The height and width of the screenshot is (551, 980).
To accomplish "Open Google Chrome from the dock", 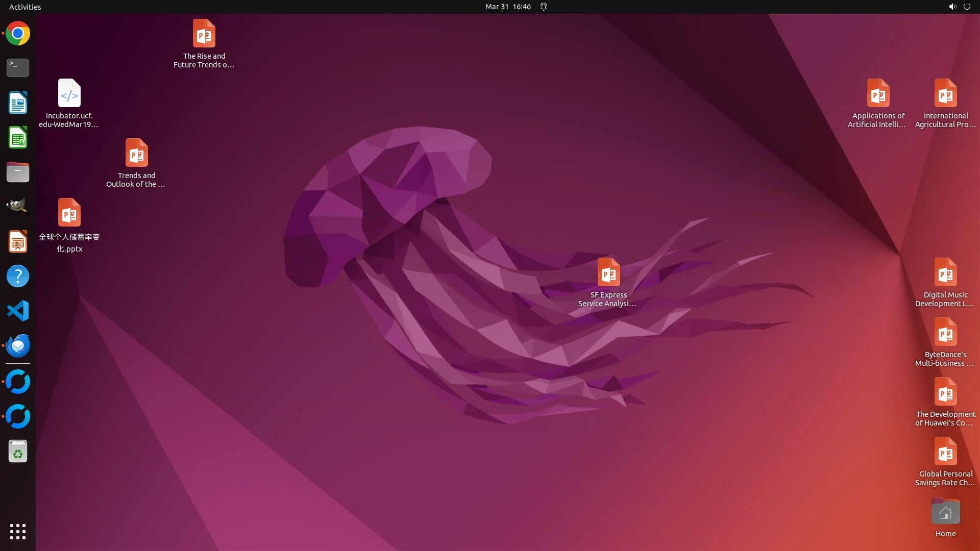I will (18, 34).
